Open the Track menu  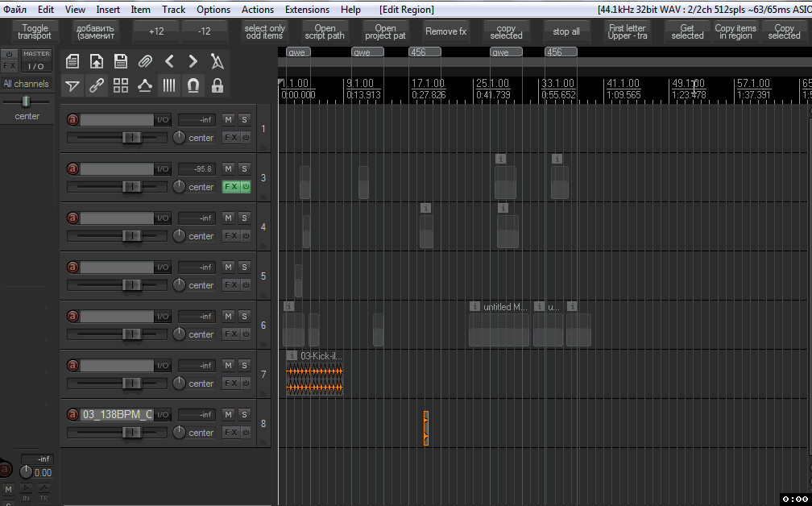click(x=173, y=10)
